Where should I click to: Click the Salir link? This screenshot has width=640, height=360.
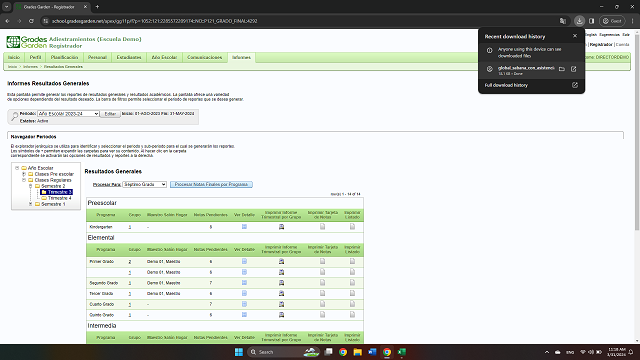click(x=626, y=35)
